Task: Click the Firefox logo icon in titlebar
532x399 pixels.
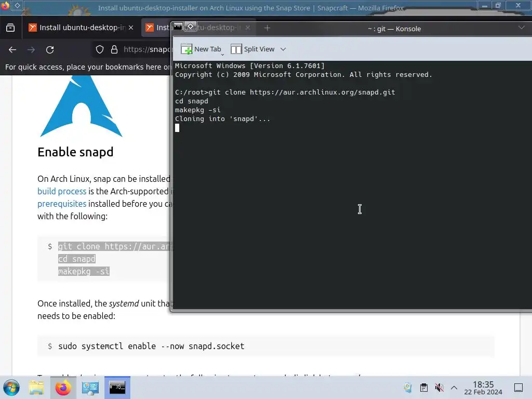Action: click(5, 5)
